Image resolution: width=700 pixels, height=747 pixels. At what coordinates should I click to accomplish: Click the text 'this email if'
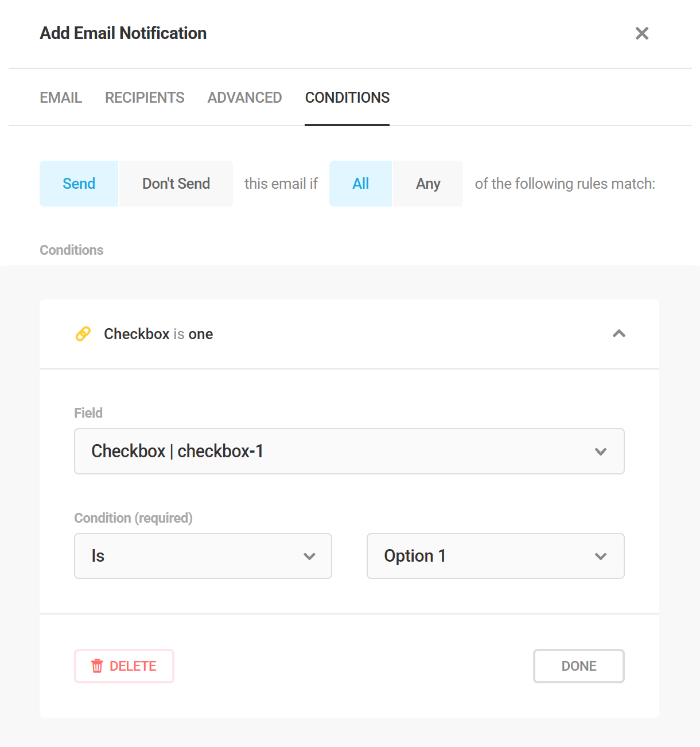281,184
